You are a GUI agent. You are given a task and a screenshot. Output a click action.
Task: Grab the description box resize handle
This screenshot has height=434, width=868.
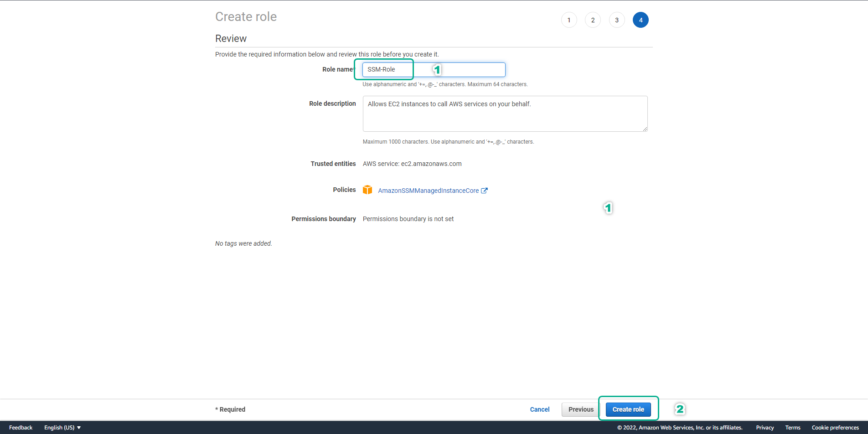tap(645, 129)
